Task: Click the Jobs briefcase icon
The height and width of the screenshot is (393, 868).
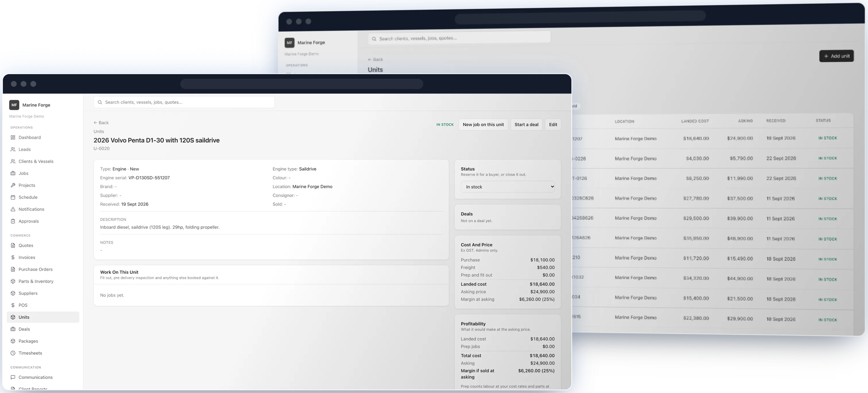Action: [13, 173]
